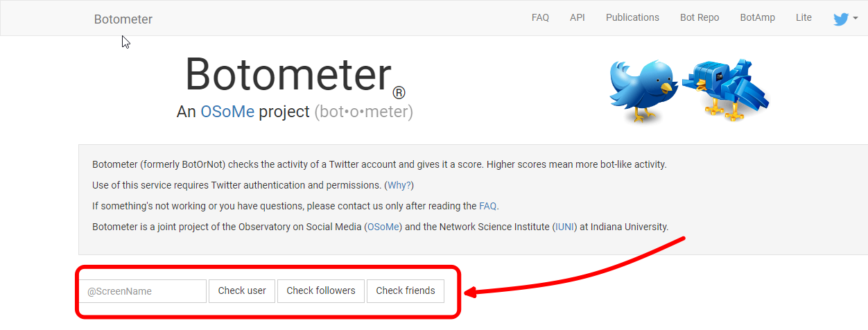Click the Why? authentication link
Image resolution: width=868 pixels, height=330 pixels.
[399, 185]
